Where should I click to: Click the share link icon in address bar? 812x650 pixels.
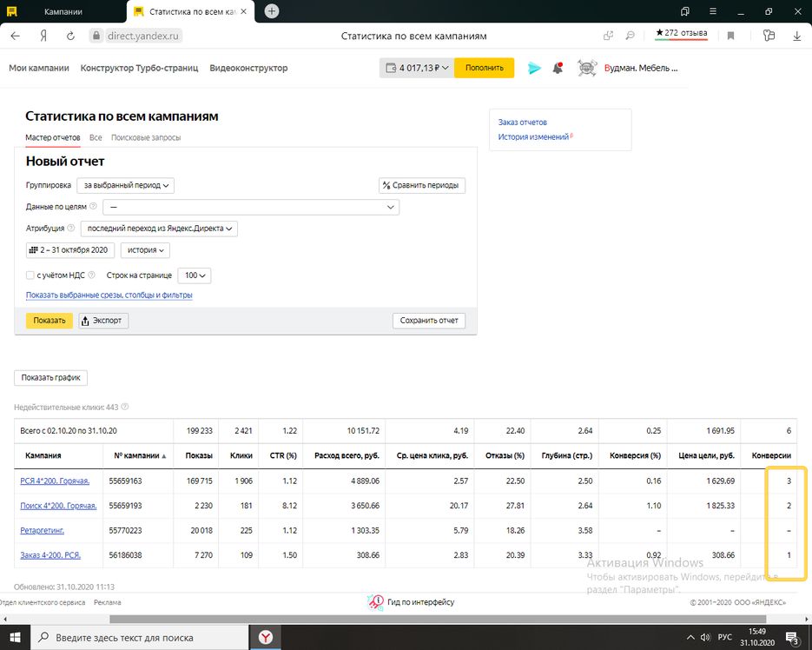[x=609, y=36]
